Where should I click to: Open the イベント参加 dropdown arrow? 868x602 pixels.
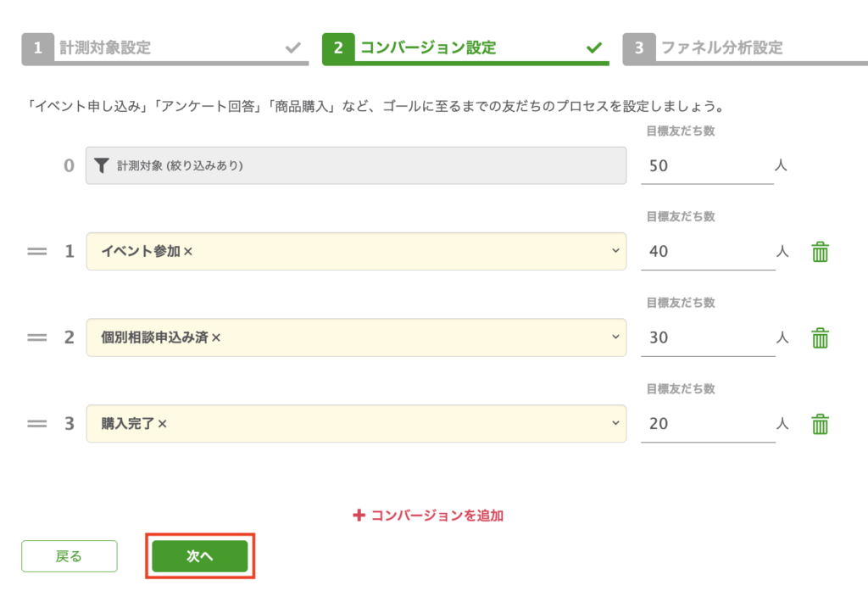coord(615,252)
